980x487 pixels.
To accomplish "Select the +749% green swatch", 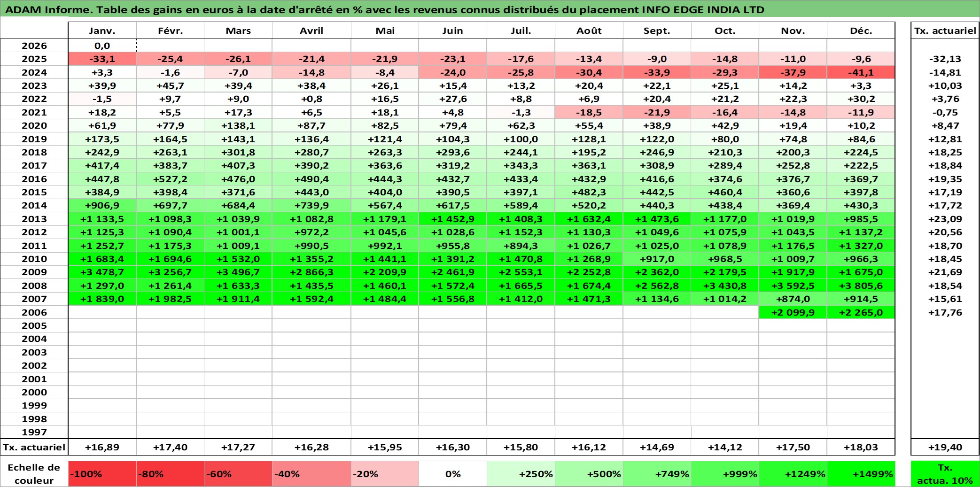I will [657, 474].
